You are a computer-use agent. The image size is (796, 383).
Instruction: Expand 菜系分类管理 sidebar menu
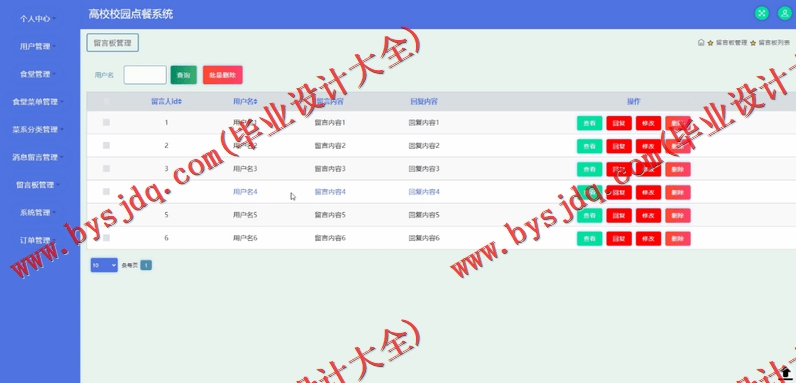tap(37, 130)
